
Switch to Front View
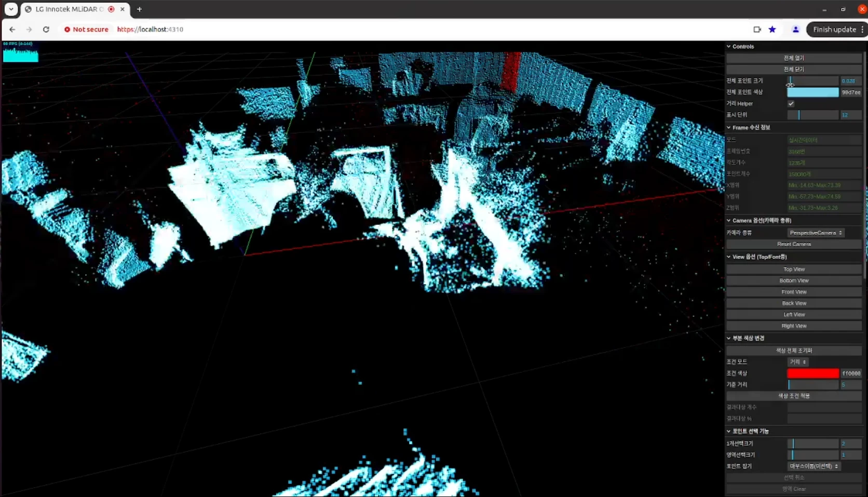794,292
